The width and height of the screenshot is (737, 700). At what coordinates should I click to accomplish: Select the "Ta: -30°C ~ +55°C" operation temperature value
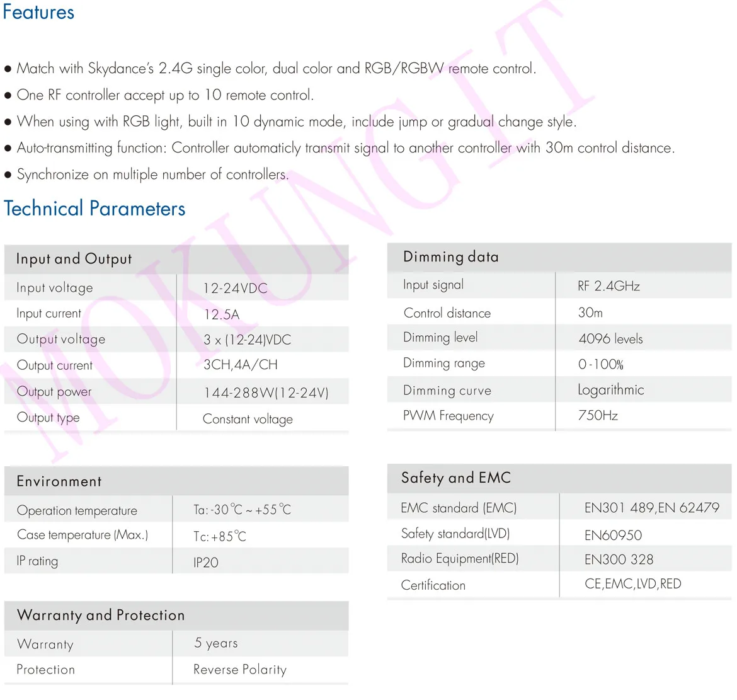[242, 510]
